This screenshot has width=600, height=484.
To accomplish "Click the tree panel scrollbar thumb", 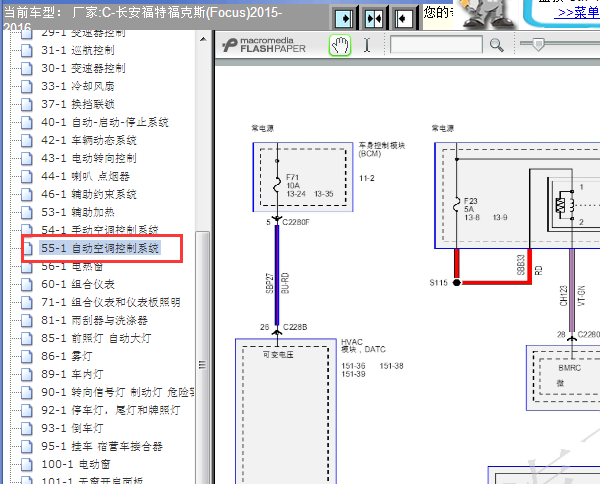I will tap(203, 363).
